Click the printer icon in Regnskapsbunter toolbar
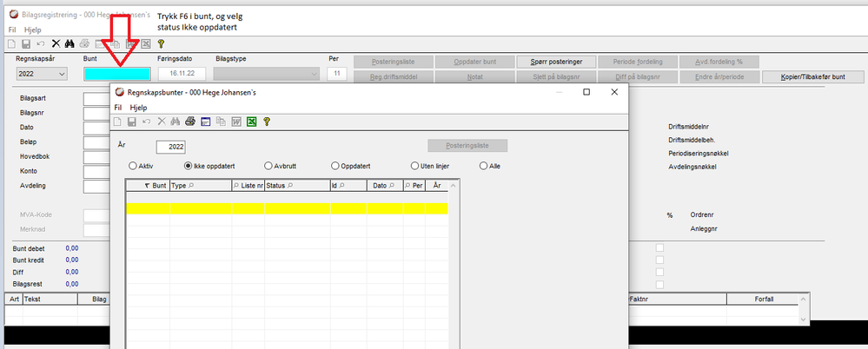The width and height of the screenshot is (868, 349). point(190,122)
